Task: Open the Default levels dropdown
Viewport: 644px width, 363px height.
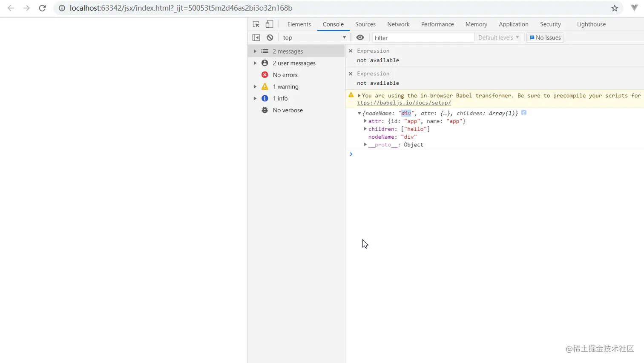Action: [498, 37]
